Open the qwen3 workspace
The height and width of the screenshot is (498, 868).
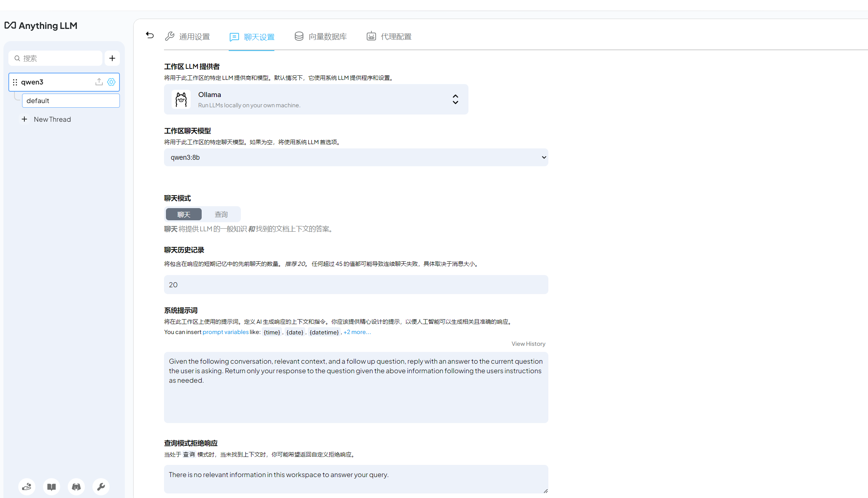coord(64,82)
